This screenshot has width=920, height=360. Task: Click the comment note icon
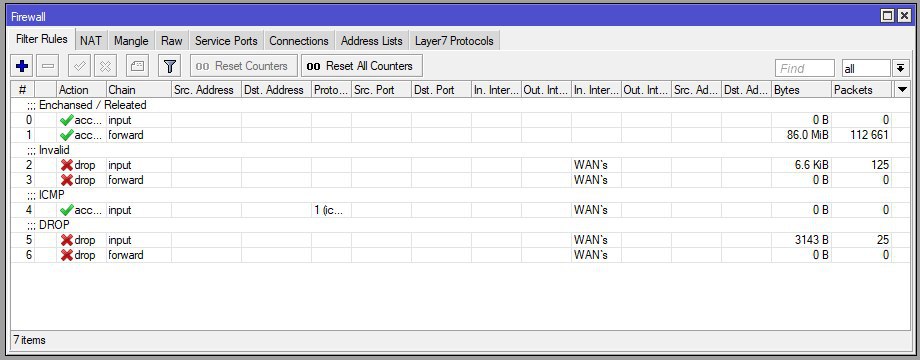[138, 66]
